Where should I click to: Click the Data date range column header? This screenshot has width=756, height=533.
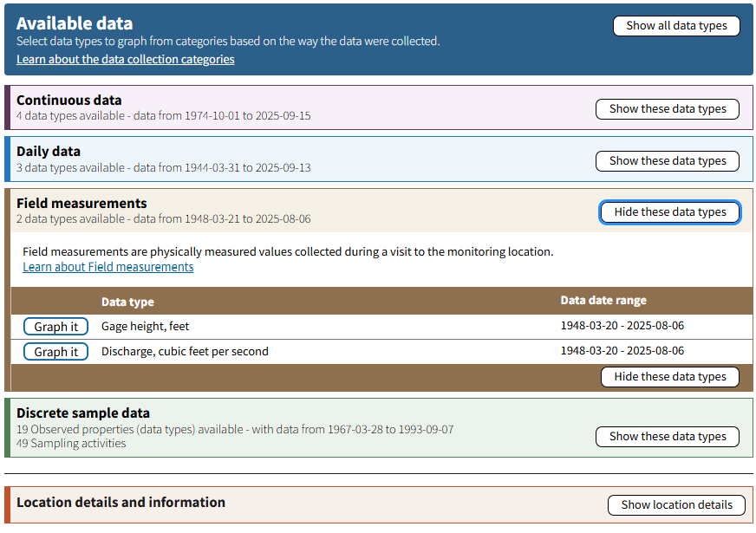point(602,300)
